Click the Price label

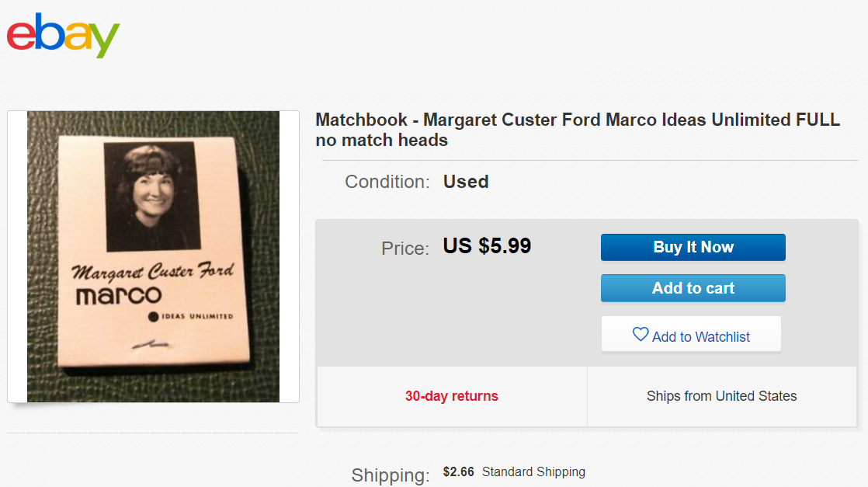pyautogui.click(x=404, y=249)
